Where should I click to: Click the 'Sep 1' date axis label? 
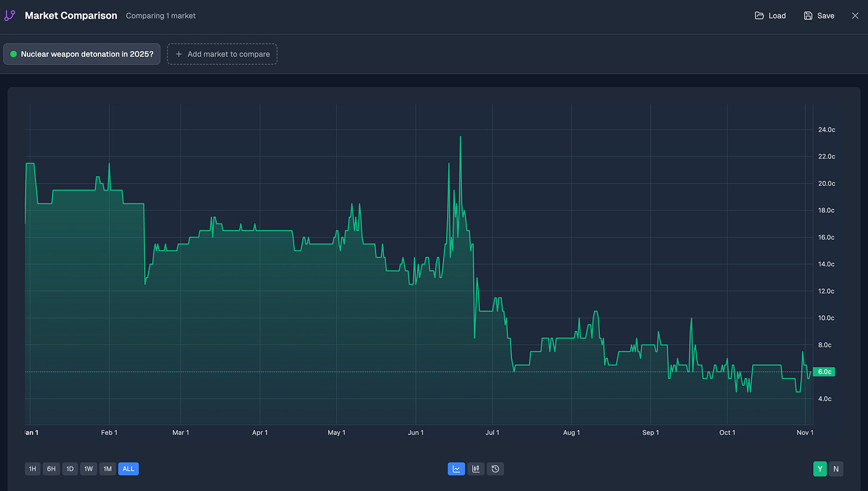point(650,433)
